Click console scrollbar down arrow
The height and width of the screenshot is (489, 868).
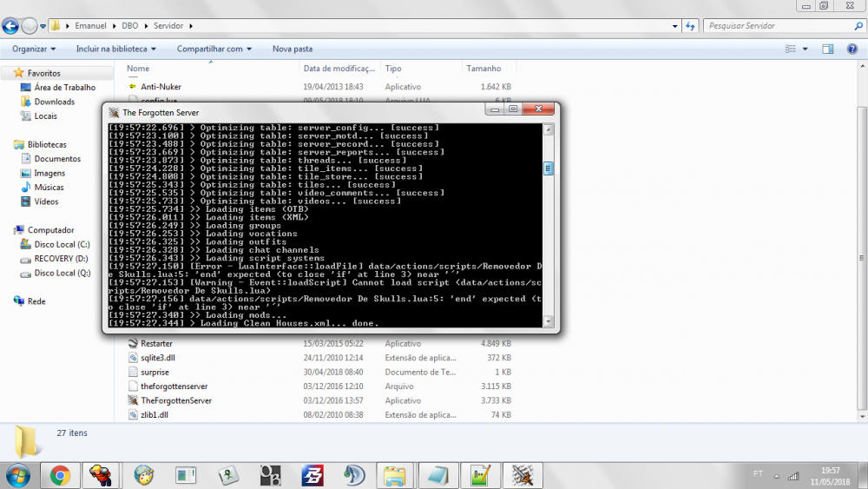point(548,321)
